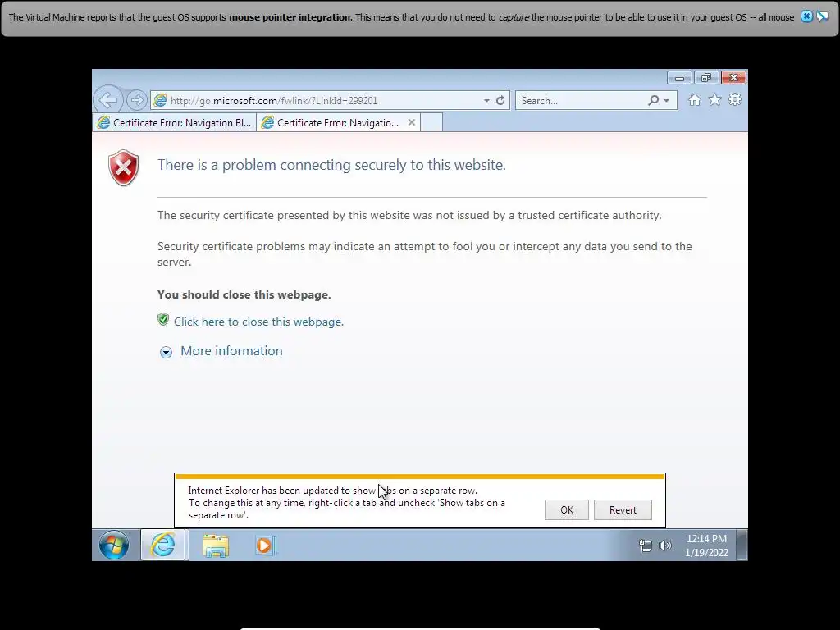840x630 pixels.
Task: Close the Internet Explorer window
Action: pos(733,78)
